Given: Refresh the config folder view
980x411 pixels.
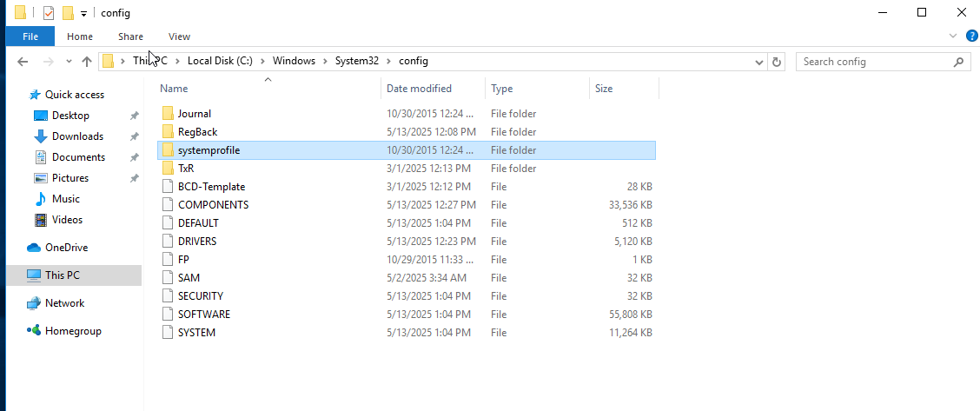Looking at the screenshot, I should tap(777, 62).
